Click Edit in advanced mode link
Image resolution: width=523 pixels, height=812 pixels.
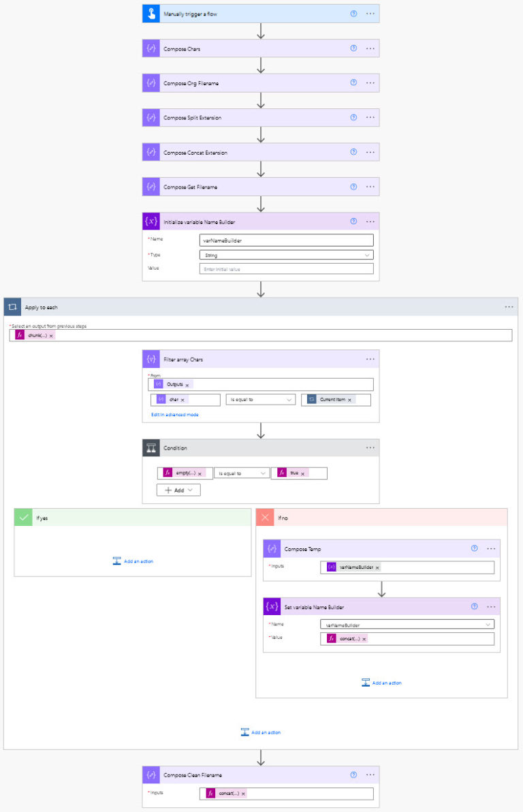tap(175, 414)
